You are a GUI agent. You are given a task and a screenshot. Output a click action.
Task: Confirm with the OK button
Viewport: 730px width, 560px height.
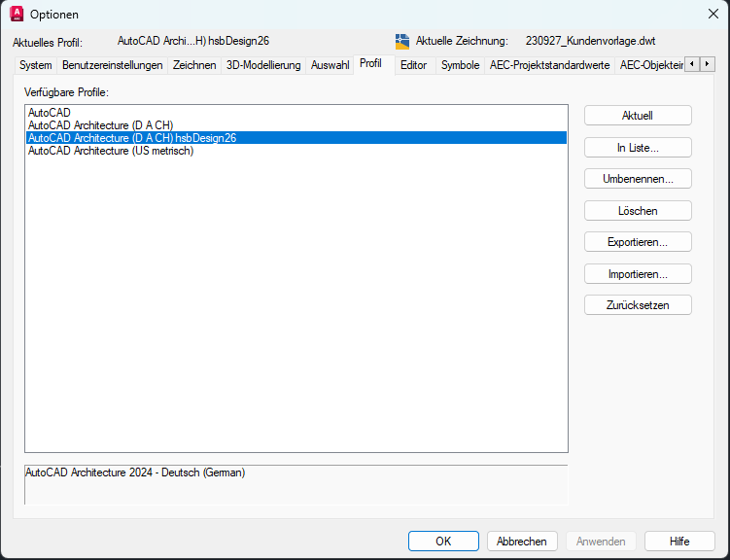443,541
